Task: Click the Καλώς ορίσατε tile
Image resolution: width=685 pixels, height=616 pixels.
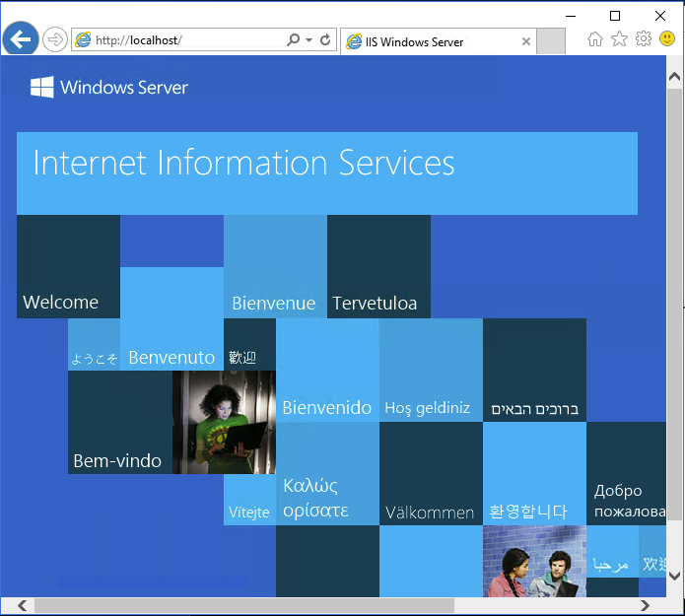Action: click(x=327, y=473)
